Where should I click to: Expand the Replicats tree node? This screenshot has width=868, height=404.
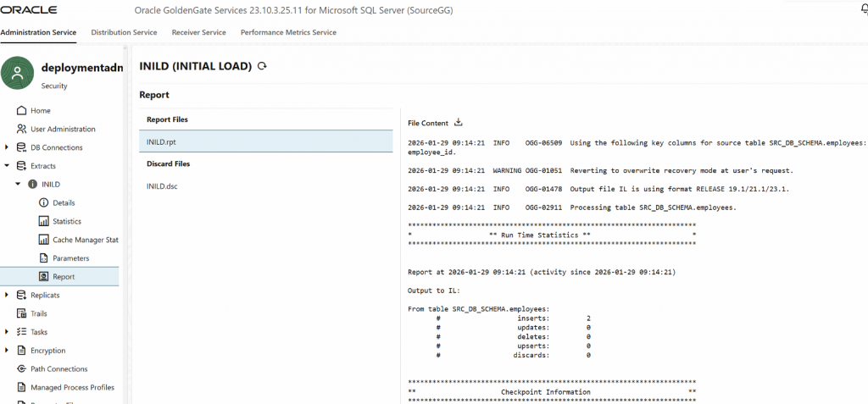click(7, 295)
